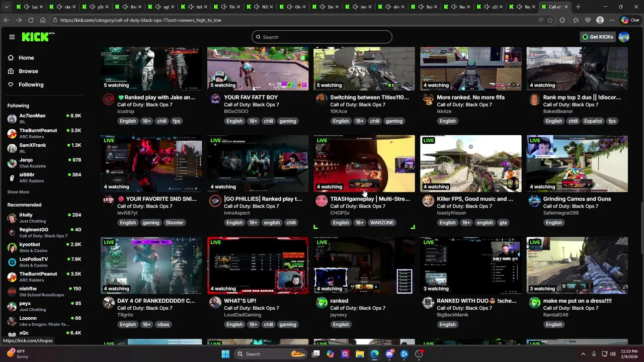Click the BigBackManik channel avatar
This screenshot has height=362, width=644.
click(x=428, y=303)
